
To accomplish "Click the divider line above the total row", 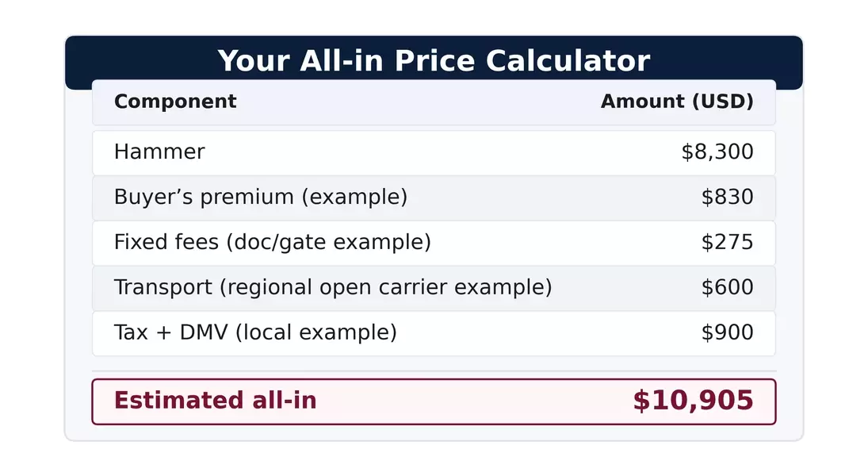I will click(x=434, y=370).
